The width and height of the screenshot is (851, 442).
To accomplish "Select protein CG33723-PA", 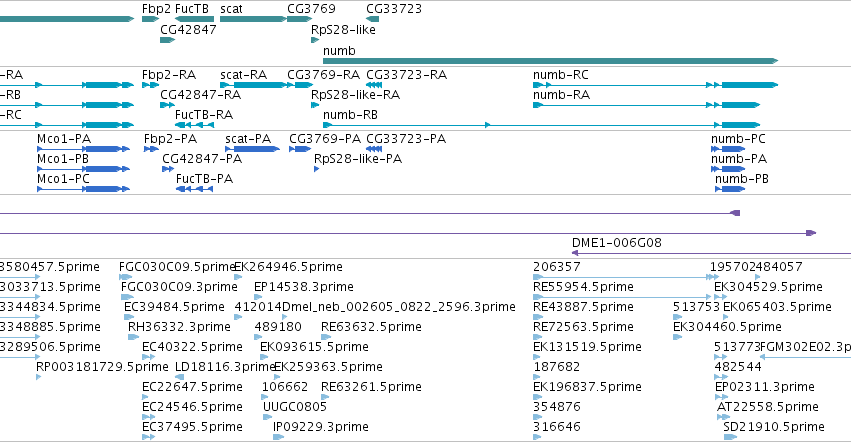I will tap(374, 149).
